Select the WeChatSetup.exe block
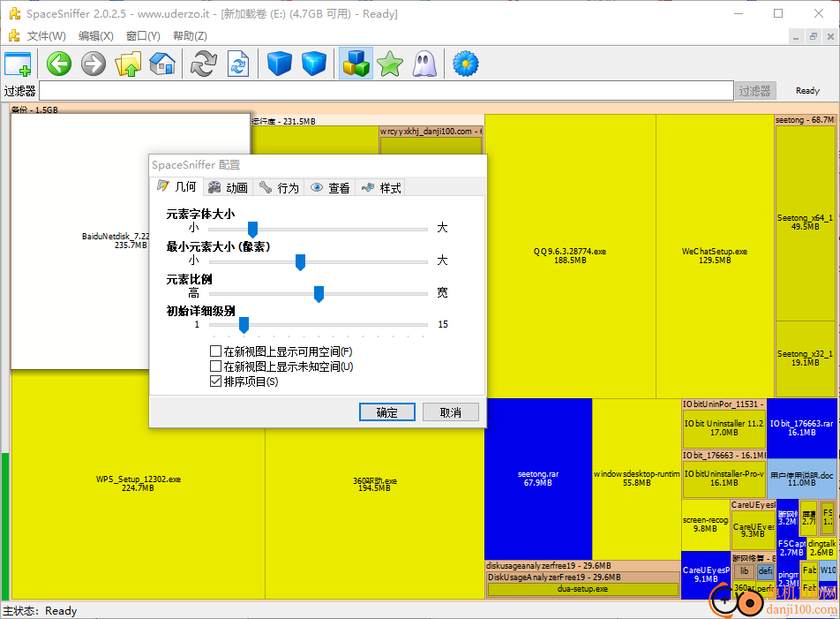The height and width of the screenshot is (619, 840). 715,256
